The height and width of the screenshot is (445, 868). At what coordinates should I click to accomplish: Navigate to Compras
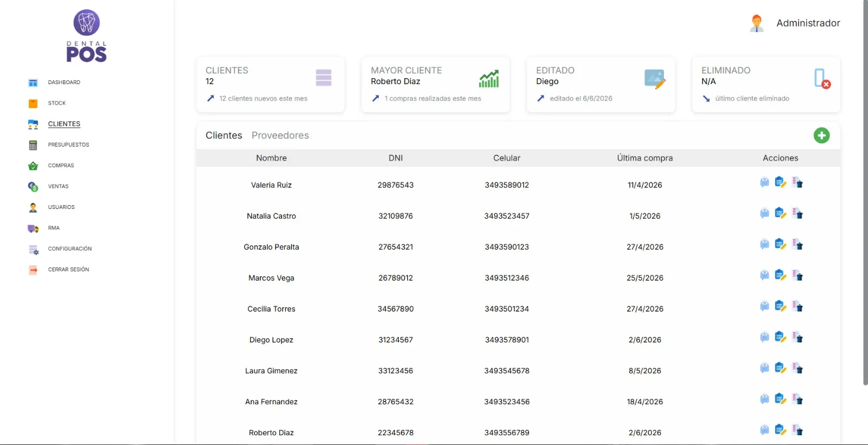click(61, 166)
